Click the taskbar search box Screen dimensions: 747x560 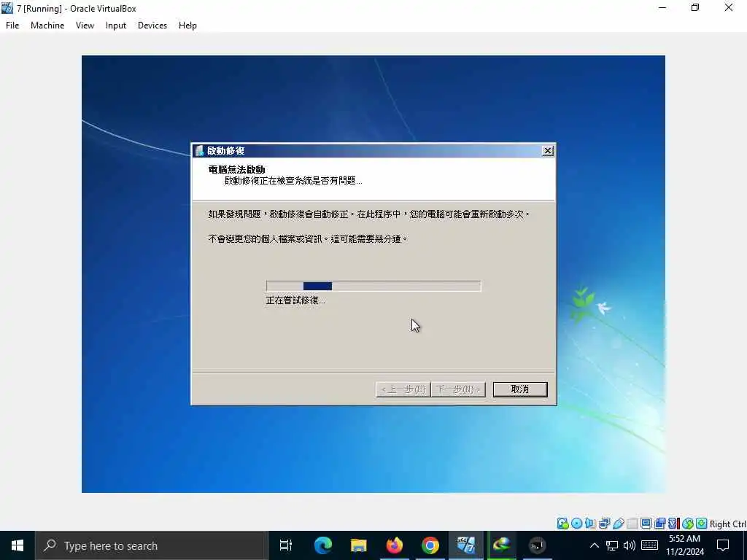152,545
